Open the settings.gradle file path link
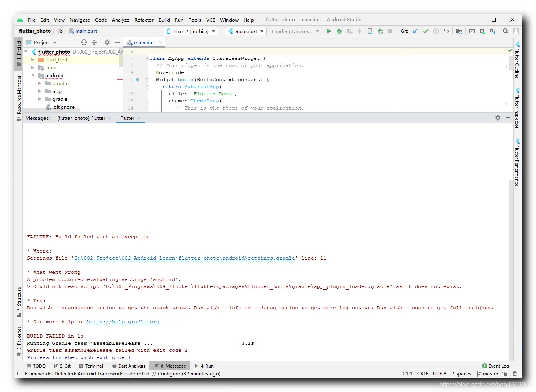The height and width of the screenshot is (392, 536). 185,258
